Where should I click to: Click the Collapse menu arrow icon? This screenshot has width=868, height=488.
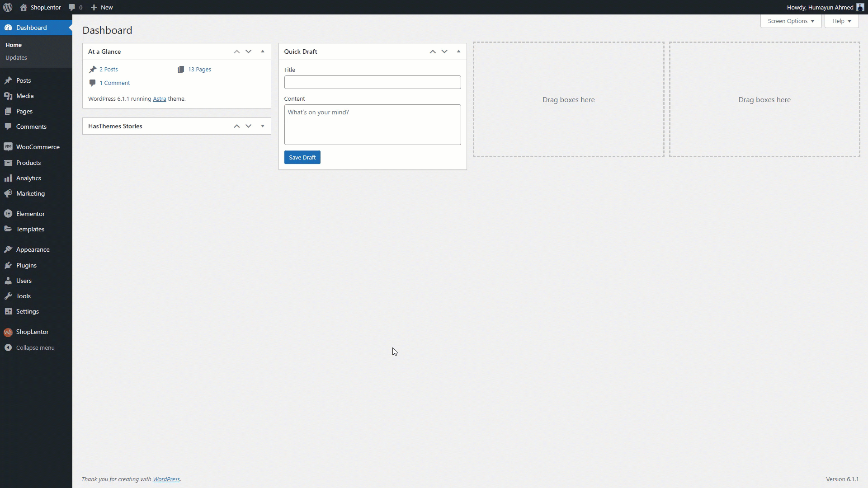8,347
